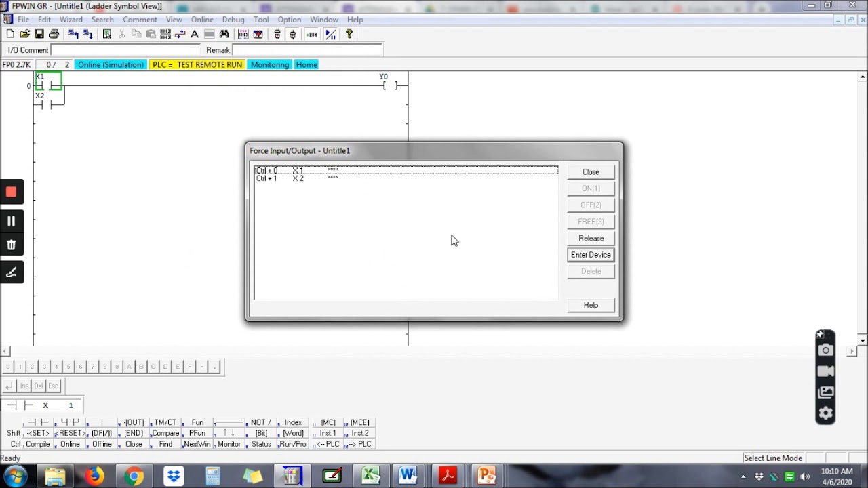Select the X 2 row in force list
The width and height of the screenshot is (868, 488).
coord(406,178)
